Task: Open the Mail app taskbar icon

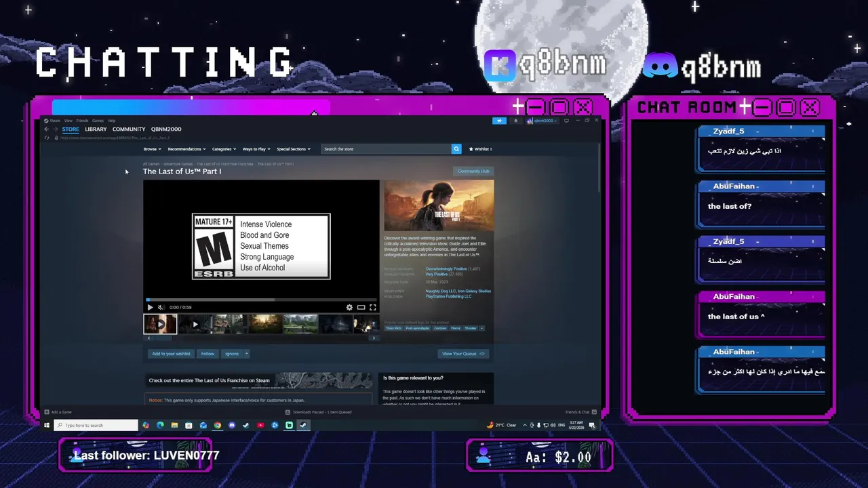Action: [203, 425]
